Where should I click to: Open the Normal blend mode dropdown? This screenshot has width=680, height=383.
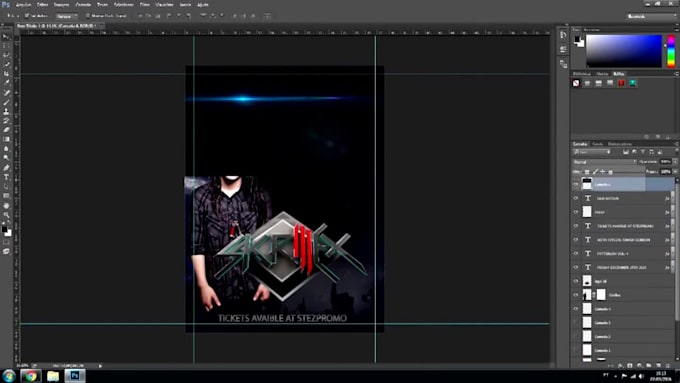pos(604,162)
